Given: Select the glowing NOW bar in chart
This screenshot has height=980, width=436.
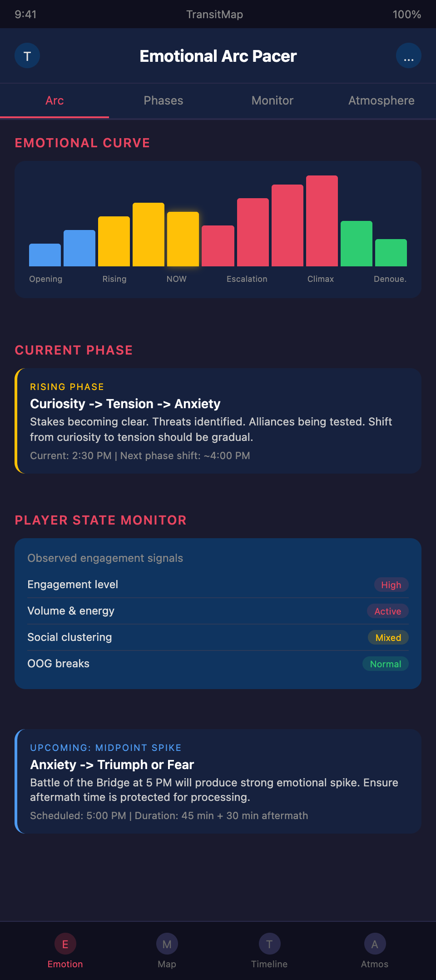Looking at the screenshot, I should (183, 239).
